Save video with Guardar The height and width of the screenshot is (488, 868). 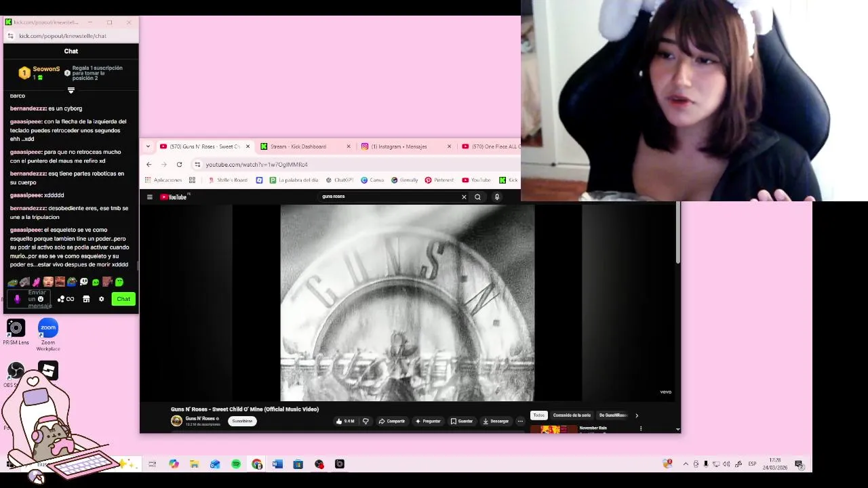pos(462,421)
